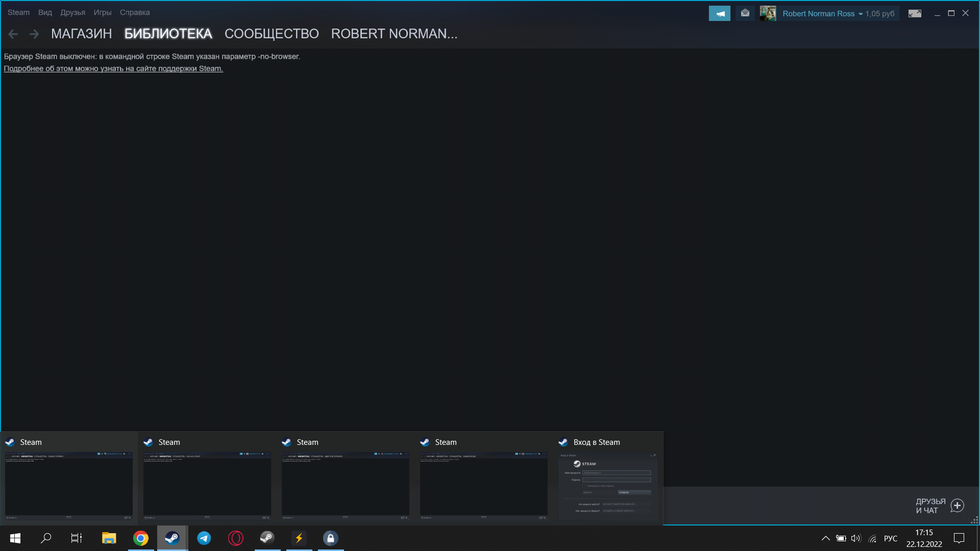
Task: Open the ROBERT NORMAN... profile tab
Action: pos(394,34)
